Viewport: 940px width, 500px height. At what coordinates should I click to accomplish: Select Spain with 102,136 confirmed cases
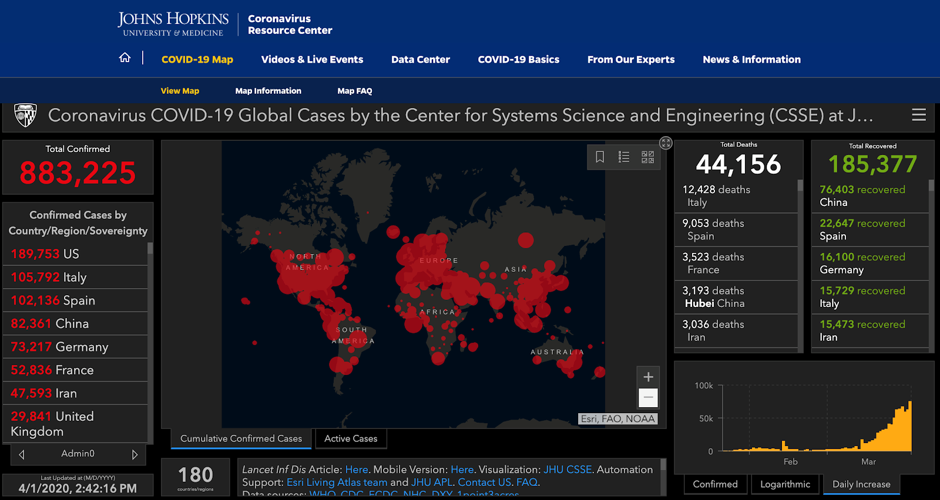pyautogui.click(x=75, y=300)
